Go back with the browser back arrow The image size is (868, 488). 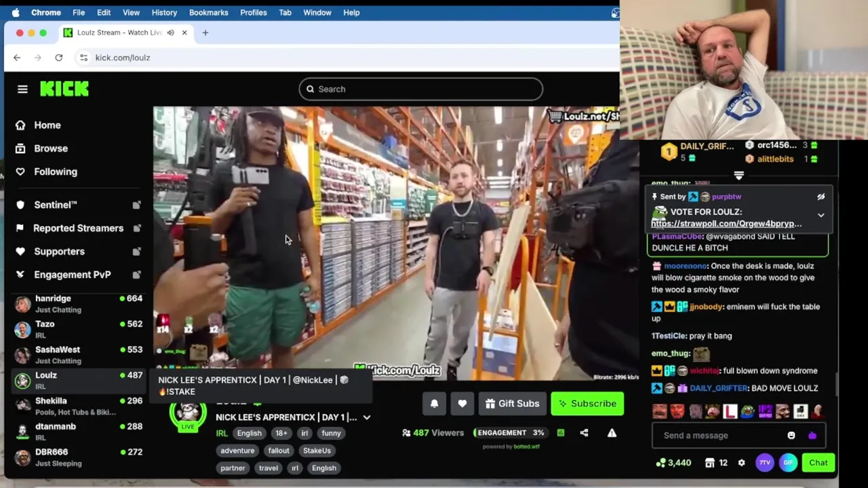coord(17,58)
